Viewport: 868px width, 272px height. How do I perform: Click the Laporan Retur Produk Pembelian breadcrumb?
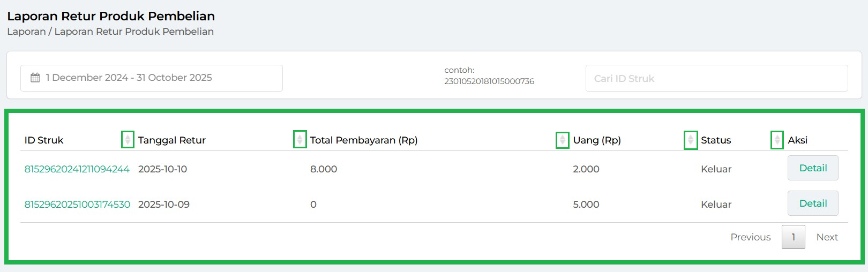point(134,32)
